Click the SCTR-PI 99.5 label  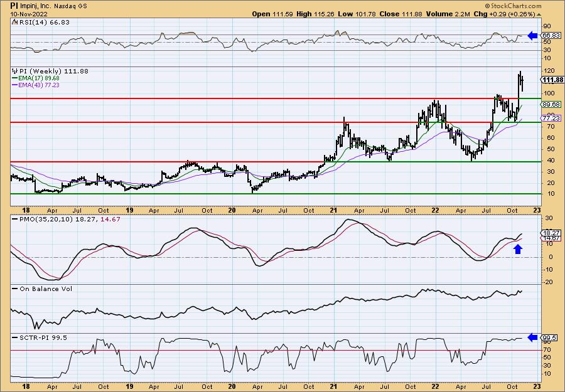tap(43, 337)
